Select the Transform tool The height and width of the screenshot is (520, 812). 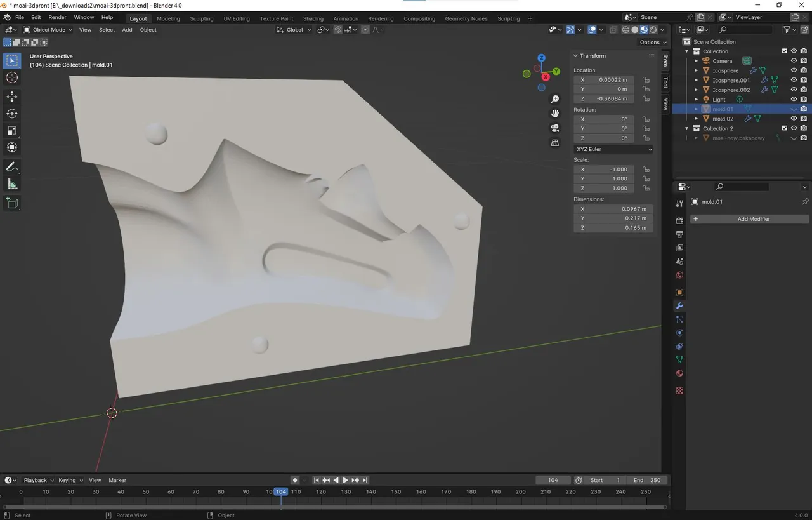[x=12, y=148]
